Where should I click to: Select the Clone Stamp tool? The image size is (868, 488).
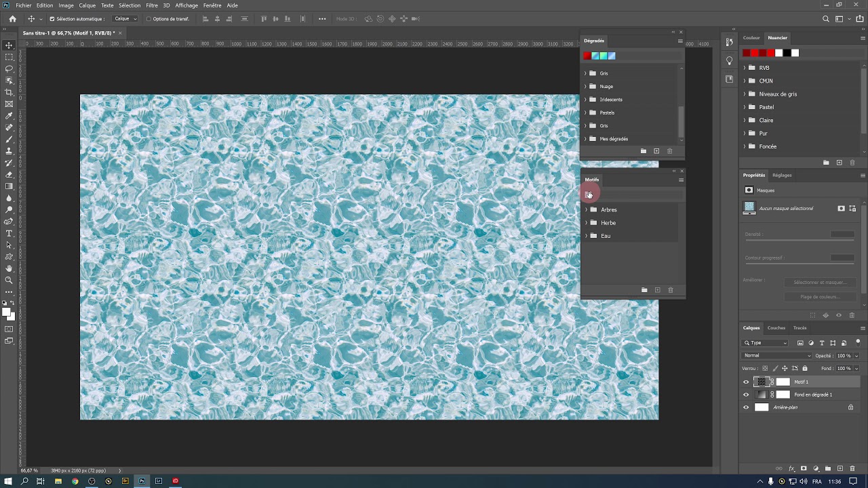pos(9,151)
